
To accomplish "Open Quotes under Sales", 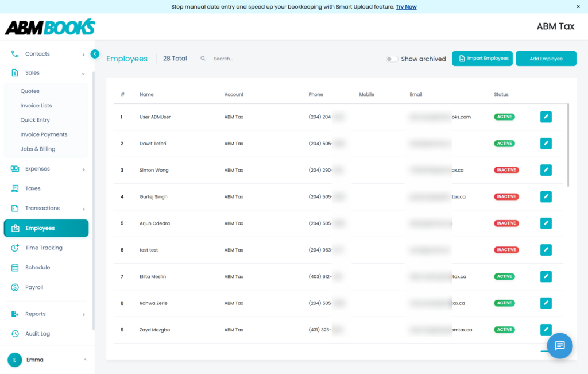I will (30, 91).
